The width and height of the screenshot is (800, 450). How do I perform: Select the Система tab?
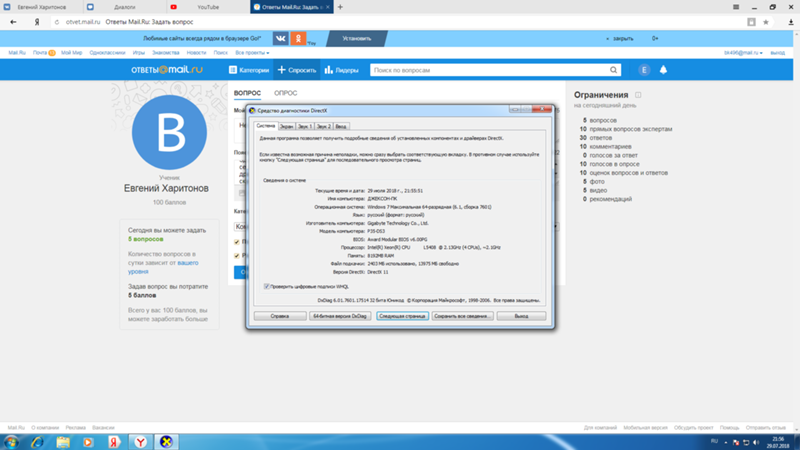[266, 126]
